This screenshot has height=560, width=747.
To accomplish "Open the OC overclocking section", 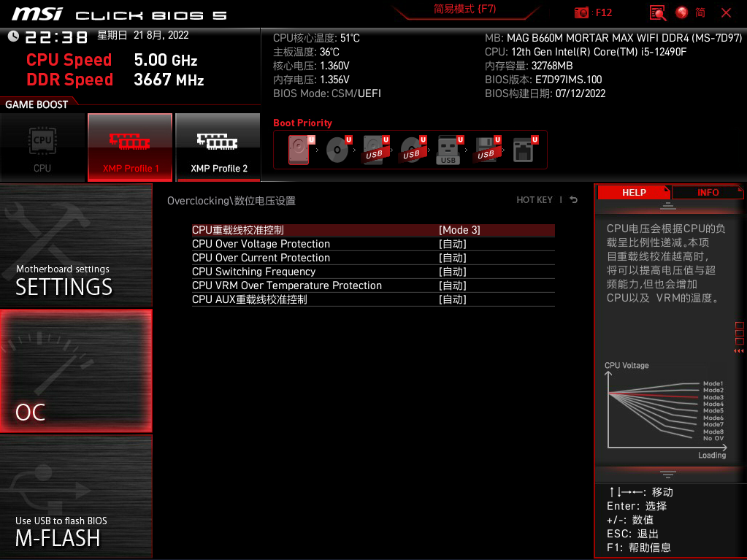I will (76, 371).
